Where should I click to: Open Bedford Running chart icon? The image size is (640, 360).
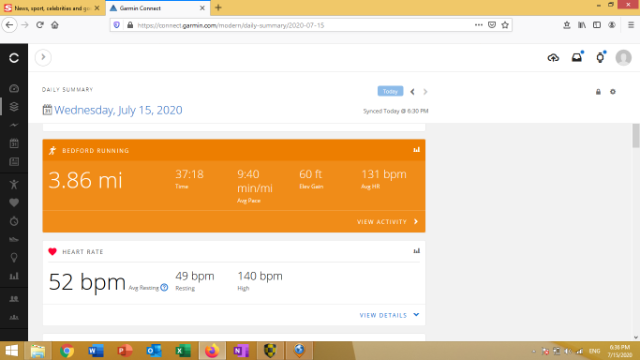416,150
